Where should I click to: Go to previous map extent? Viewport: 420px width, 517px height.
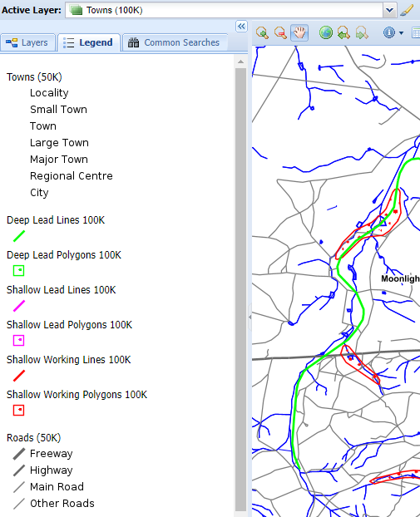[x=343, y=33]
